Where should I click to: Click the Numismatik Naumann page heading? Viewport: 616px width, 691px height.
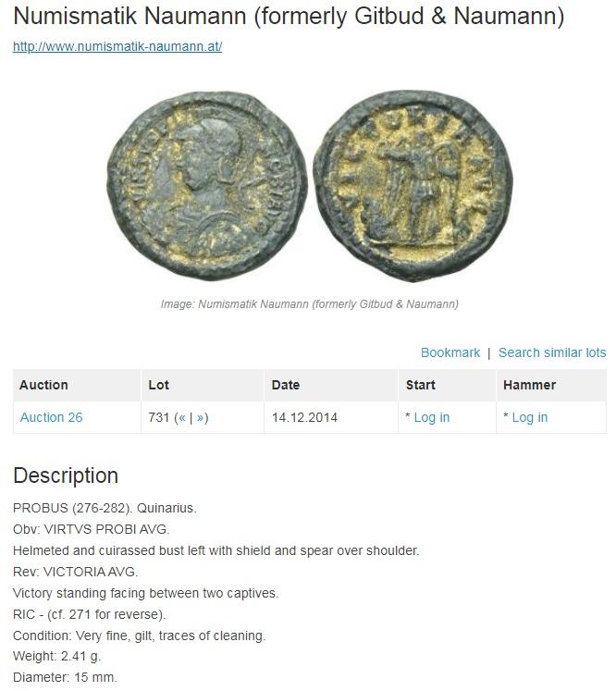pos(289,16)
